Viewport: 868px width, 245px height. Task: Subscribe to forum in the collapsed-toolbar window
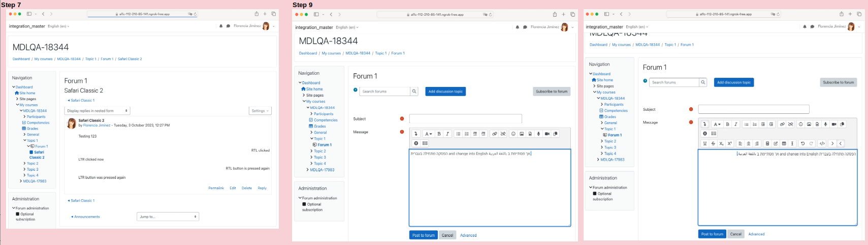(x=552, y=91)
